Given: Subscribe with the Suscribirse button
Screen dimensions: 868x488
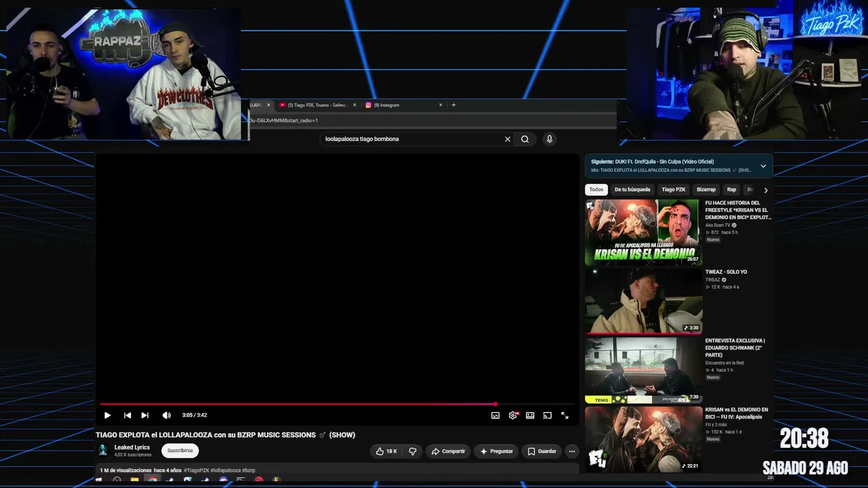Looking at the screenshot, I should 180,451.
